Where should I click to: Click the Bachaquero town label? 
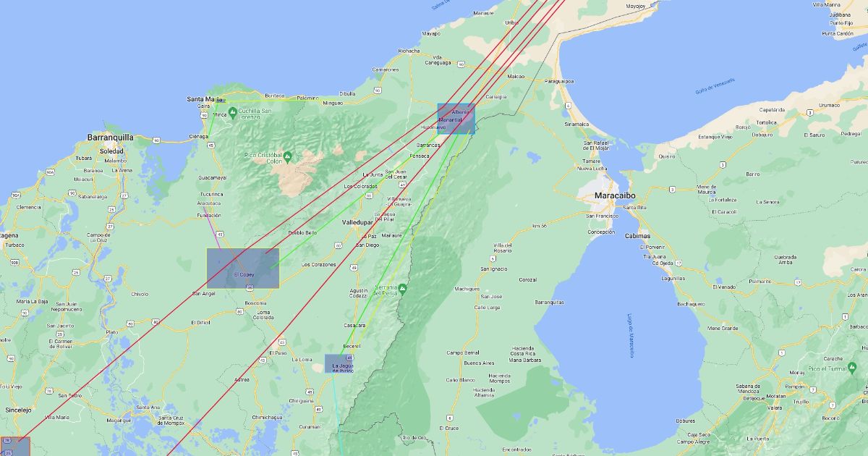(691, 304)
